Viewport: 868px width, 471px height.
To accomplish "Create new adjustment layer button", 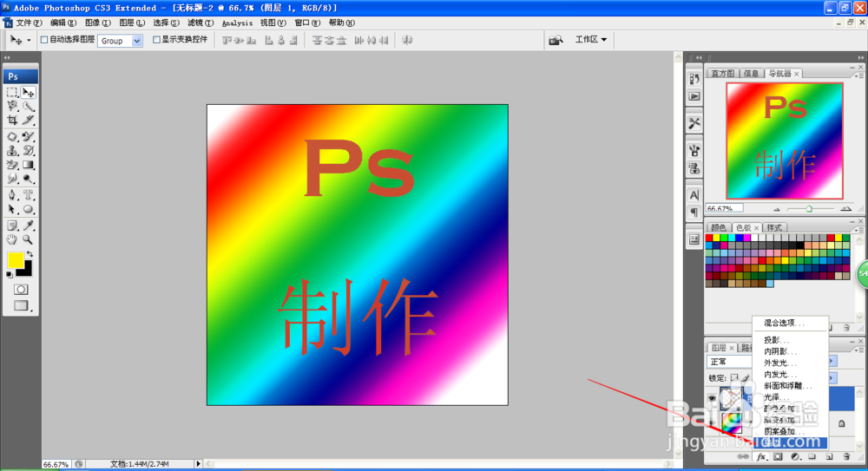I will 795,457.
